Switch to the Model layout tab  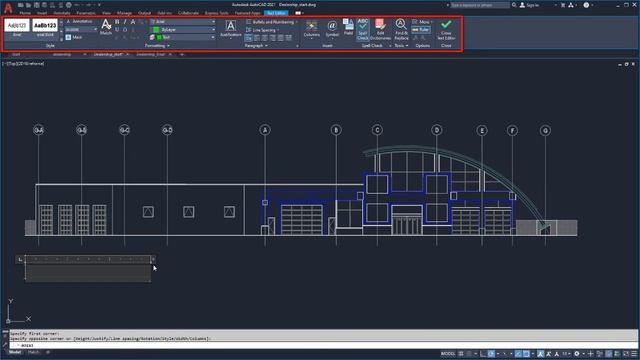coord(15,352)
